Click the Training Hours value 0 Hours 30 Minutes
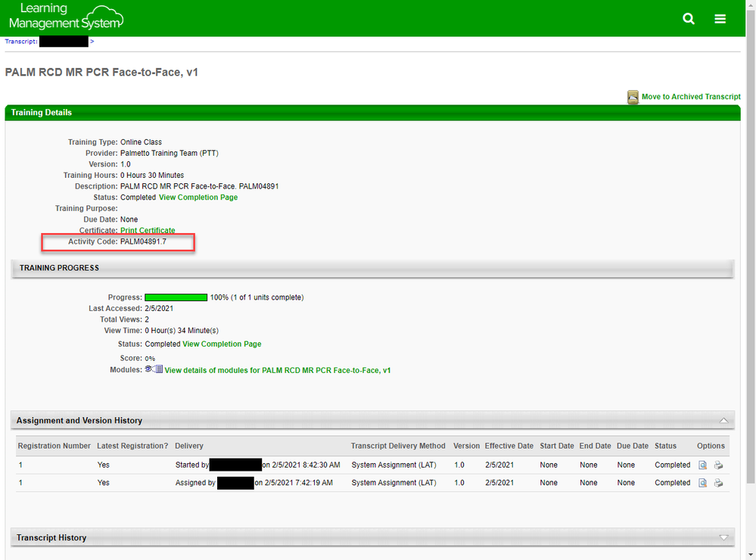The image size is (756, 560). (152, 175)
